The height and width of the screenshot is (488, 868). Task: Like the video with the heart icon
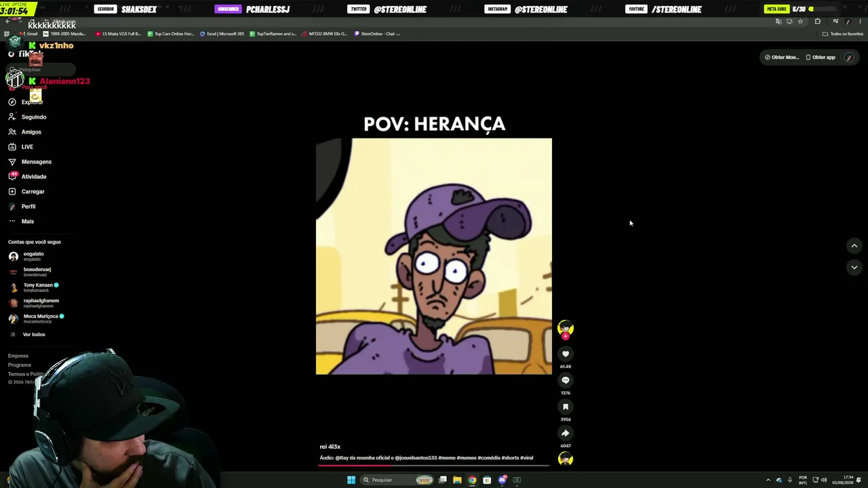pyautogui.click(x=566, y=354)
